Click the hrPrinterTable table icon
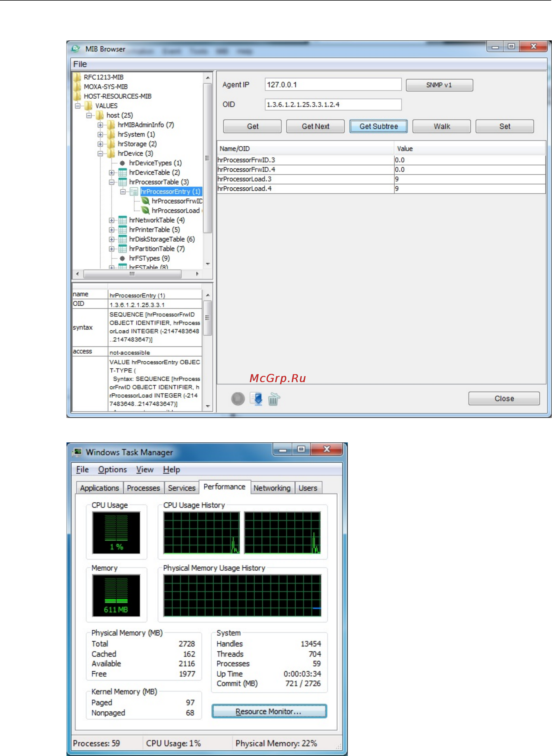The image size is (552, 756). (x=123, y=230)
